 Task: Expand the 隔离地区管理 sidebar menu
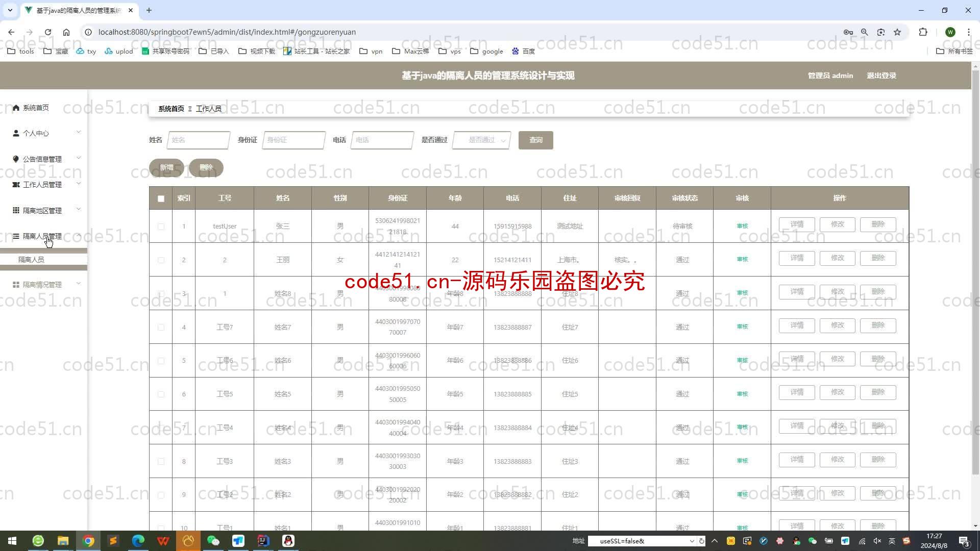point(44,211)
